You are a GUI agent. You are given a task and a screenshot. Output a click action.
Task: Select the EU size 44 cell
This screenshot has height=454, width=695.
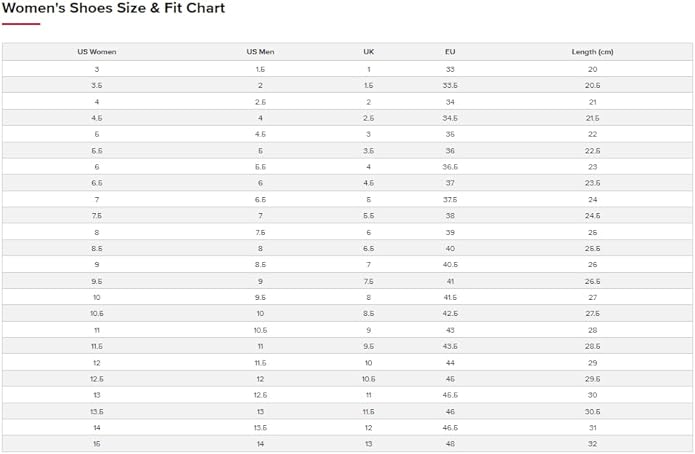click(x=450, y=362)
